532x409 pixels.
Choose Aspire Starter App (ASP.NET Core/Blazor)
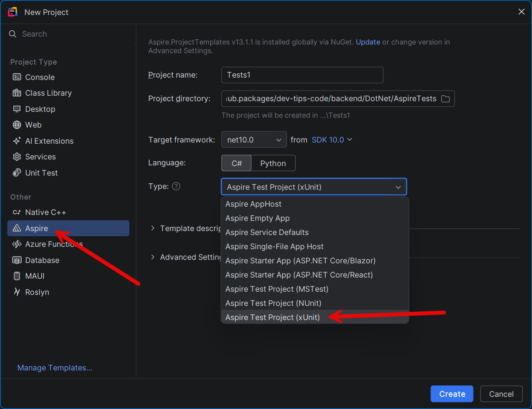click(315, 261)
